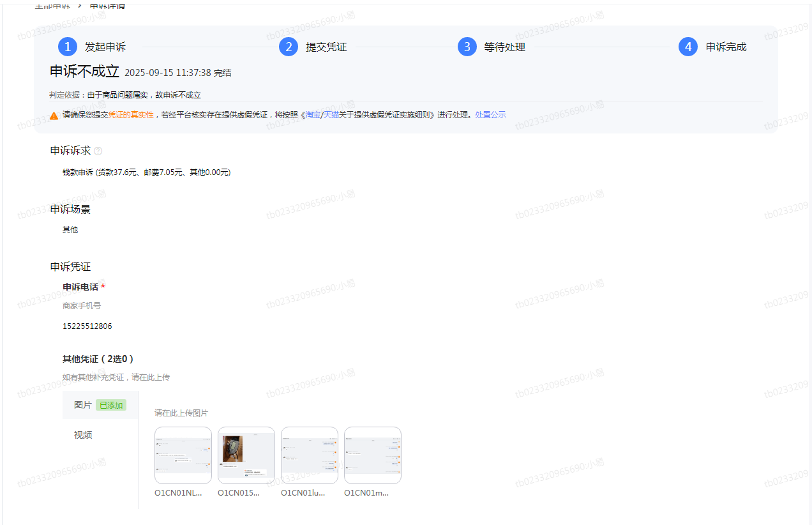View the third screenshot thumbnail O1CN01lu
812x525 pixels.
coord(310,455)
